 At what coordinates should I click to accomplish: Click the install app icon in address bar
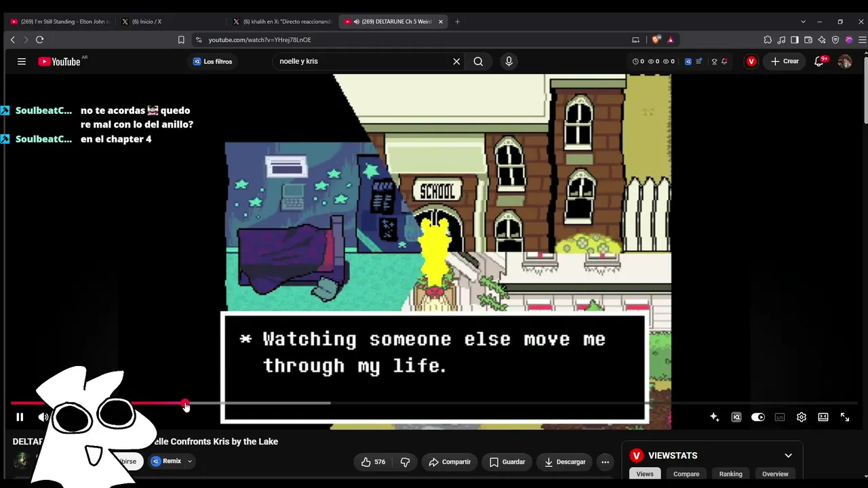635,40
